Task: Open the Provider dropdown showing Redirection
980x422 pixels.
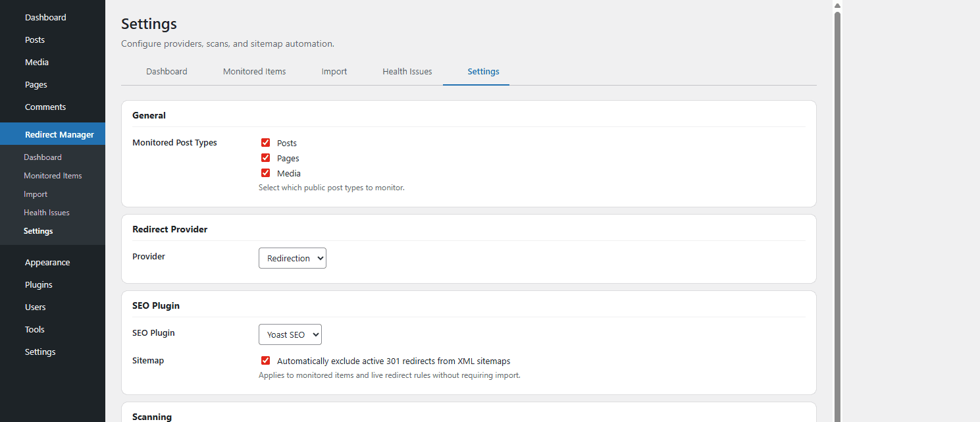Action: [x=292, y=258]
